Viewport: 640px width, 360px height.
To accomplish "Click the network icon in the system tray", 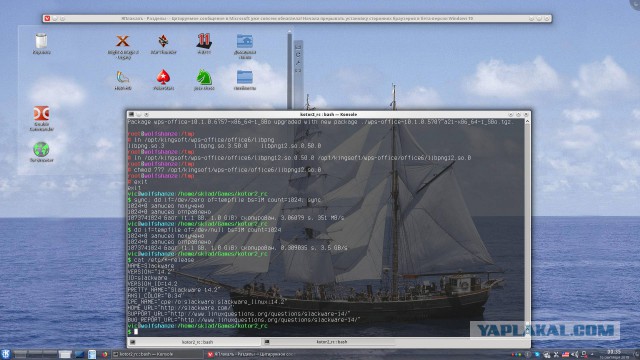I will (x=584, y=355).
